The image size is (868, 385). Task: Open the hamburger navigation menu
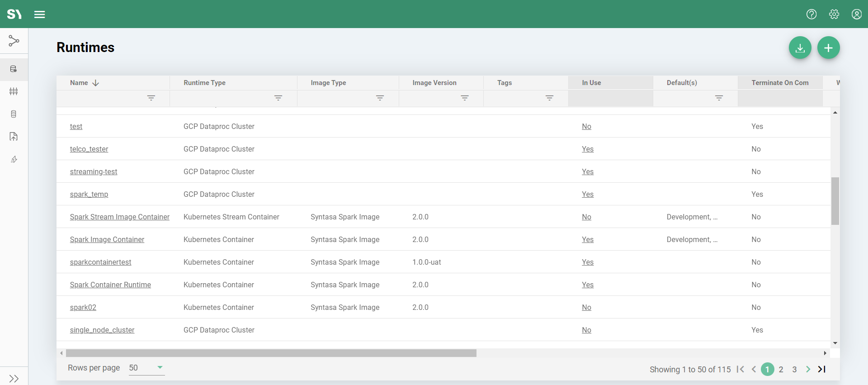(40, 14)
